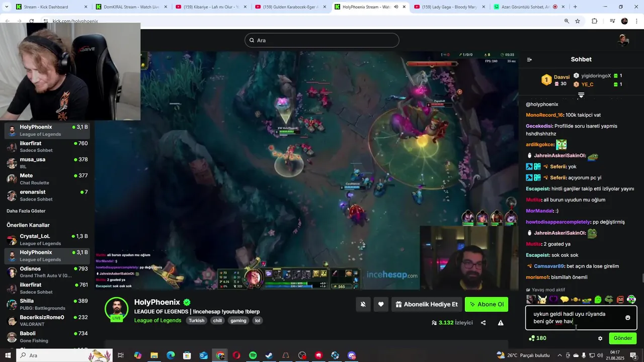Click the lol tag
Screen dimensions: 644x362
(x=258, y=321)
